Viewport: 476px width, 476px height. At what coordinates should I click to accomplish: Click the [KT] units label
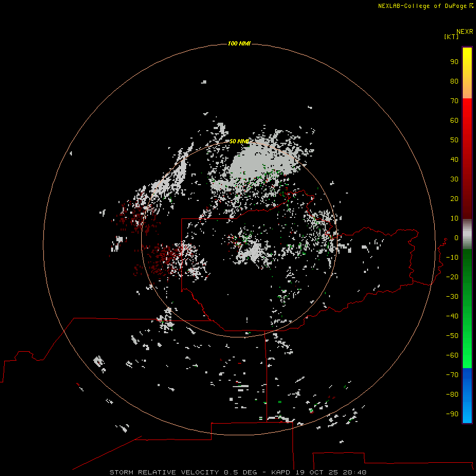coord(451,36)
